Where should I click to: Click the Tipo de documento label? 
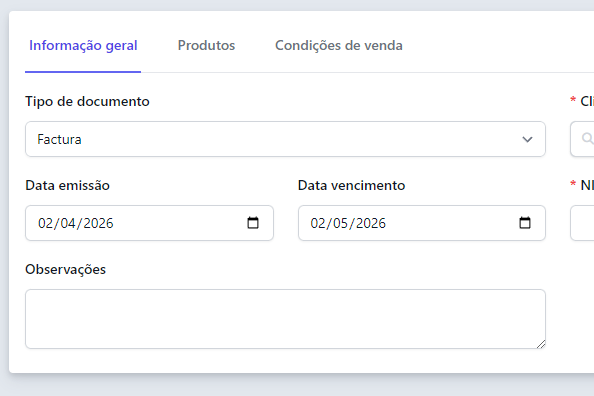87,102
